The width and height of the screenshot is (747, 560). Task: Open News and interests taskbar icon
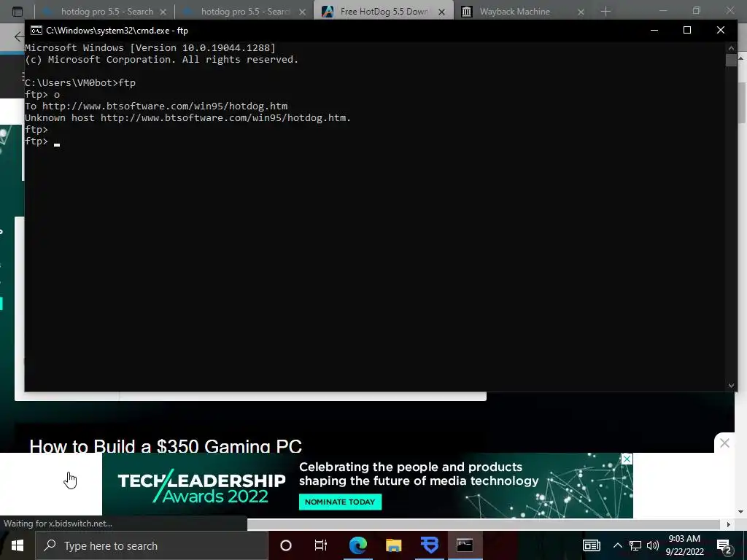591,545
